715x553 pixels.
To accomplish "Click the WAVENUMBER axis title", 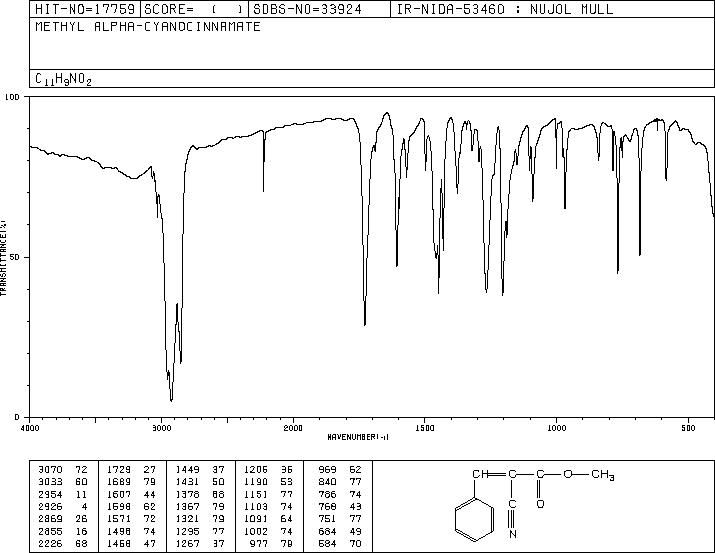I will pos(358,437).
